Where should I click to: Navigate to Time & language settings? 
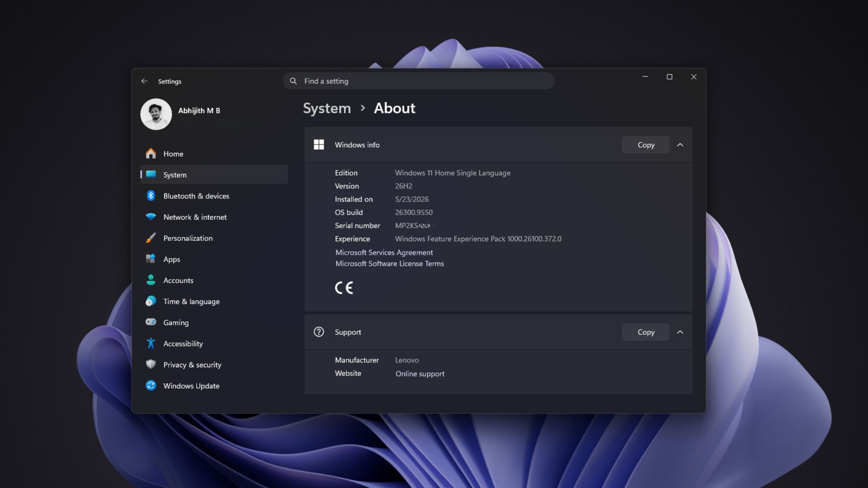point(214,301)
